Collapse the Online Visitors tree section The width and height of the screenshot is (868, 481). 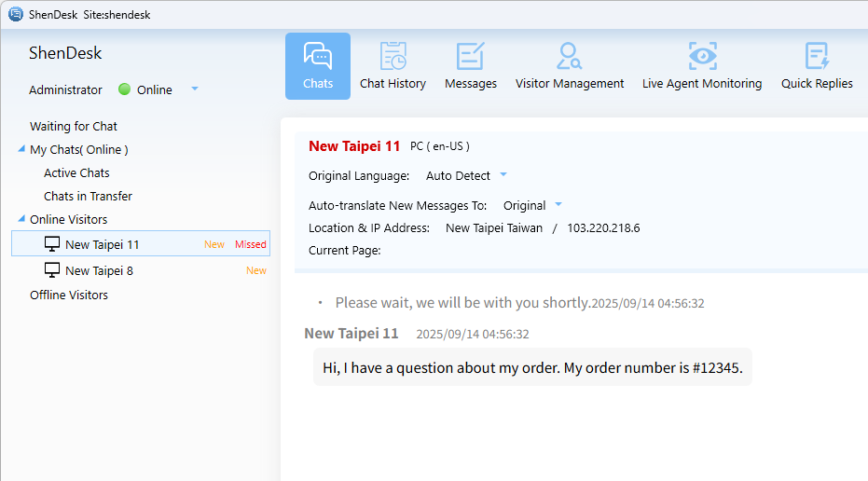tap(21, 219)
